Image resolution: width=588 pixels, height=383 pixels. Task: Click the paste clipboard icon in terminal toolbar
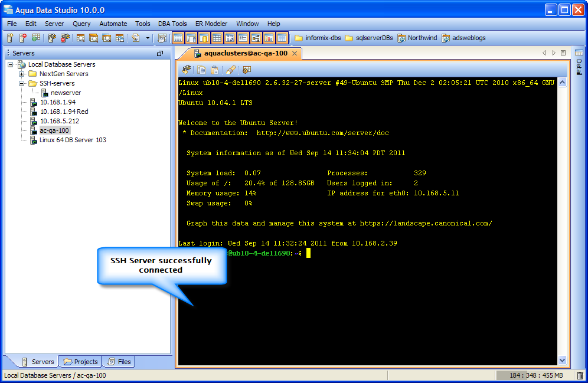pos(214,70)
